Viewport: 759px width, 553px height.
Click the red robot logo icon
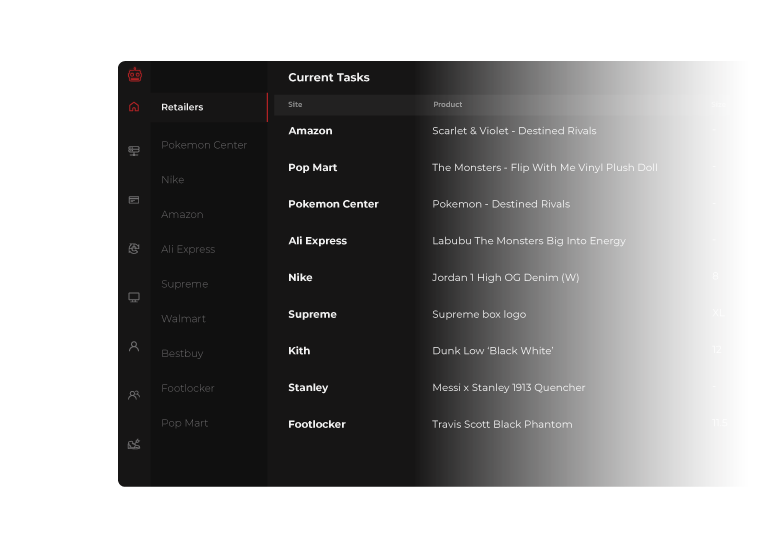pyautogui.click(x=135, y=75)
